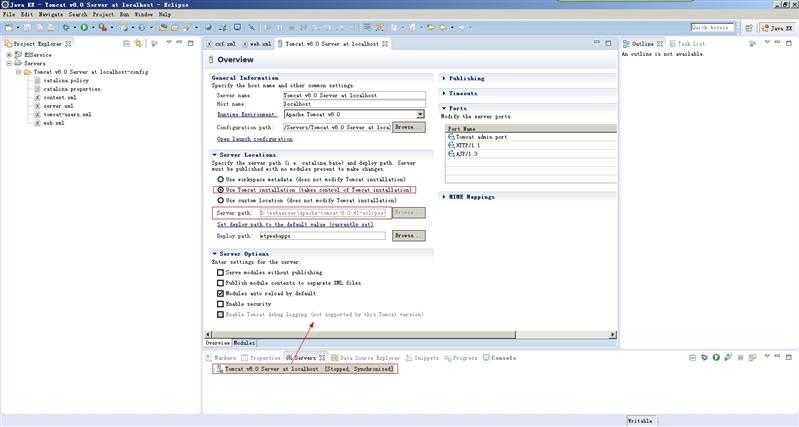This screenshot has width=799, height=427.
Task: Click the Debug bug icon in main toolbar
Action: 66,28
